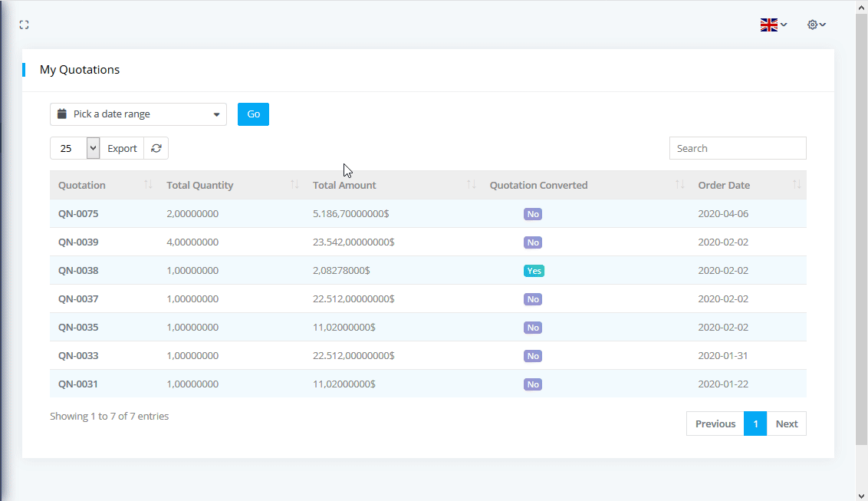This screenshot has width=868, height=501.
Task: Open the settings gear menu
Action: tap(816, 25)
